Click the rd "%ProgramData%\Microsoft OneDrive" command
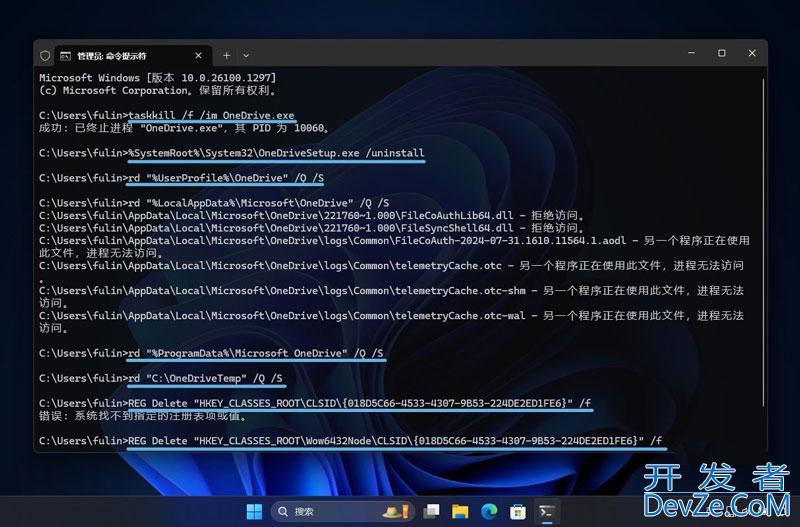The height and width of the screenshot is (527, 800). point(256,353)
